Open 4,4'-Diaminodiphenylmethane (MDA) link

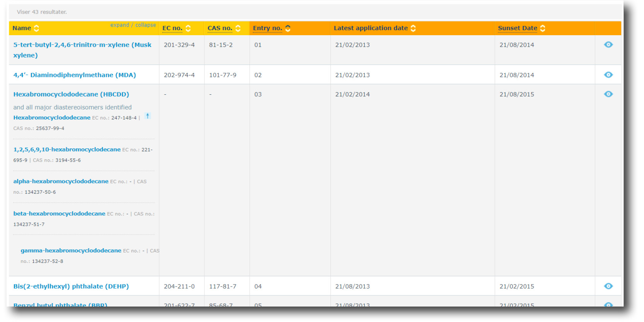(x=75, y=75)
